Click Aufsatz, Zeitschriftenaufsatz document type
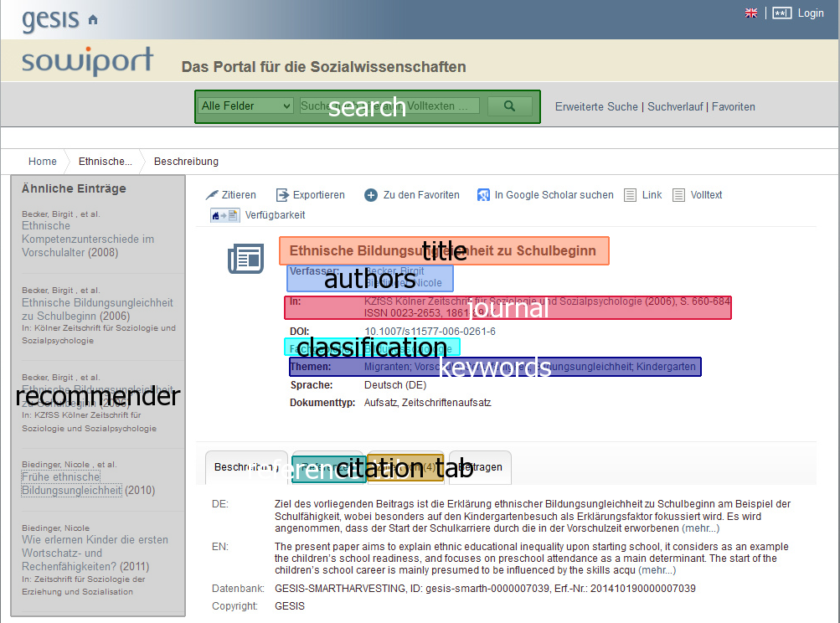The image size is (840, 623). [x=427, y=403]
